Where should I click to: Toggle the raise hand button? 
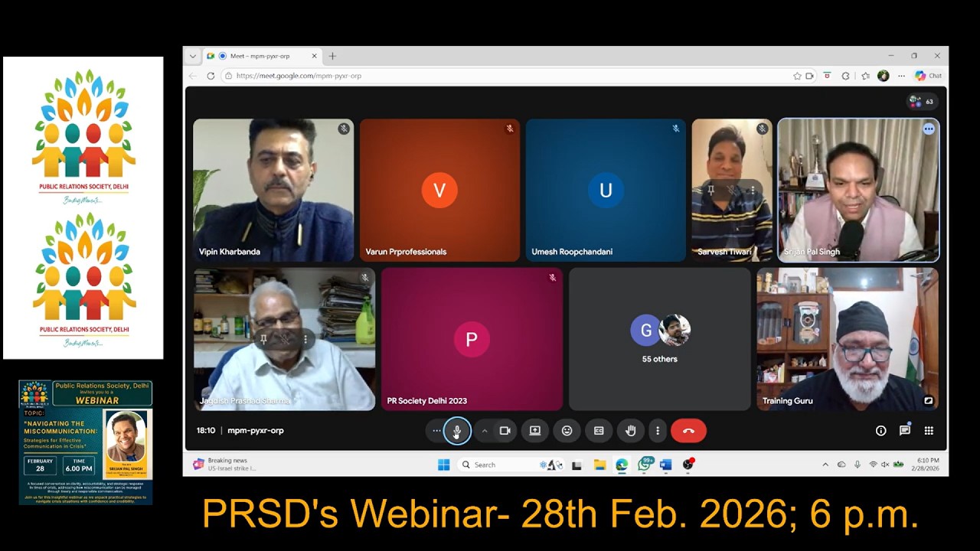(630, 431)
